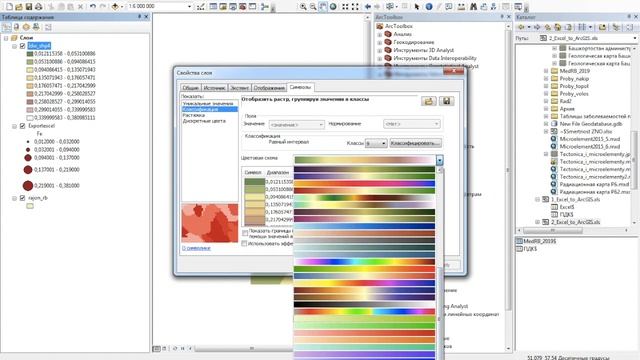This screenshot has height=360, width=640.
Task: Collapse the color ramp dropdown arrow
Action: [x=440, y=160]
